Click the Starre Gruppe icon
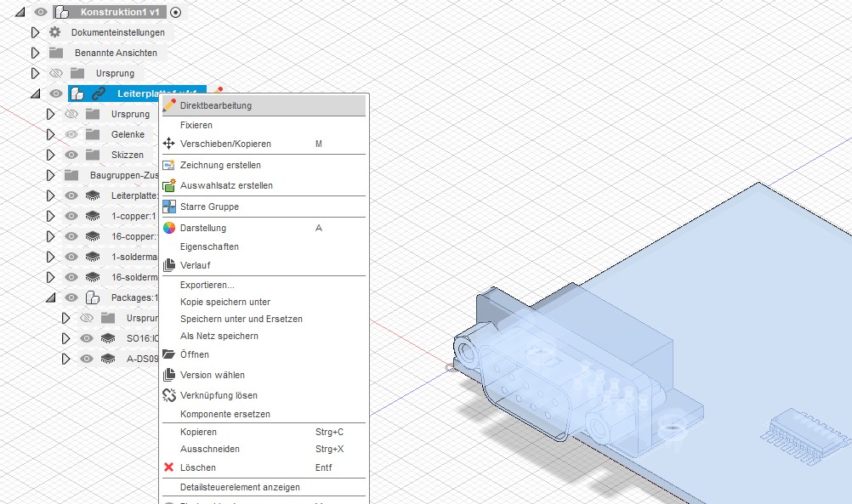852x504 pixels. pos(169,207)
